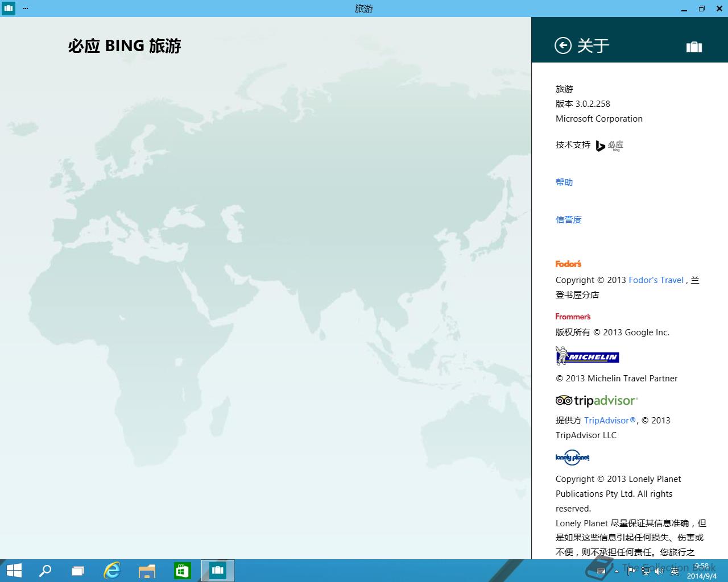Click the Microsoft Corporation text
728x582 pixels.
click(599, 119)
